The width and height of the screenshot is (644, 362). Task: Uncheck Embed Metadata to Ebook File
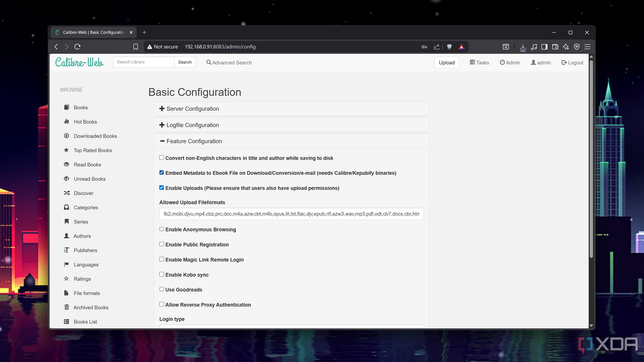tap(162, 173)
